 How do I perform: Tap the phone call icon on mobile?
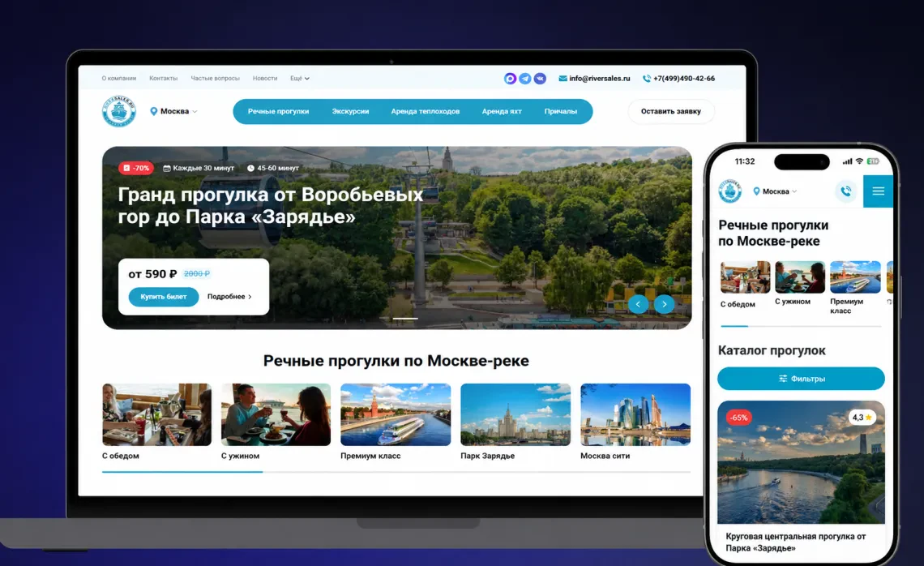tap(845, 191)
